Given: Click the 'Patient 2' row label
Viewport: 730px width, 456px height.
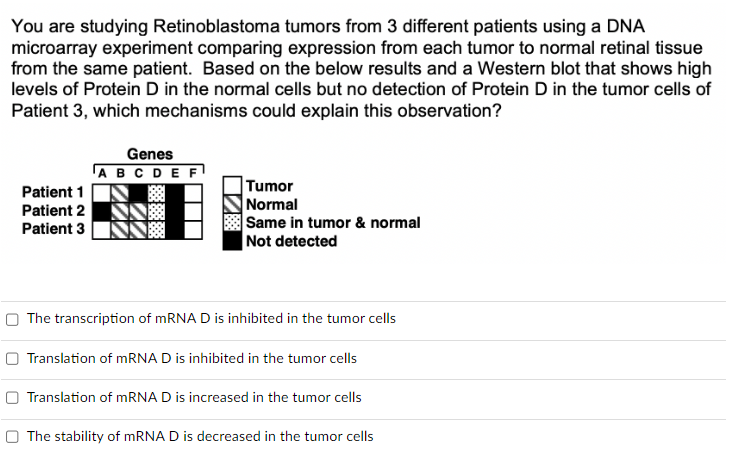Looking at the screenshot, I should (52, 210).
